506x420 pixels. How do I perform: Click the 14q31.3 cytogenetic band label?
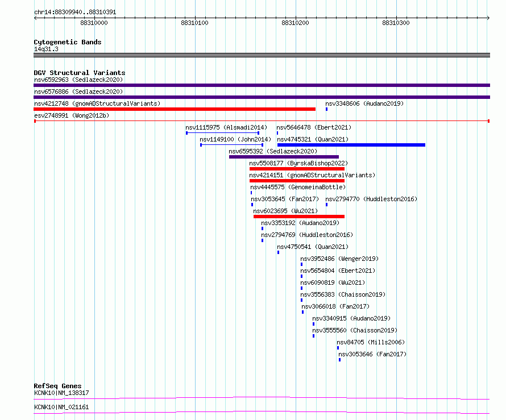click(x=46, y=49)
